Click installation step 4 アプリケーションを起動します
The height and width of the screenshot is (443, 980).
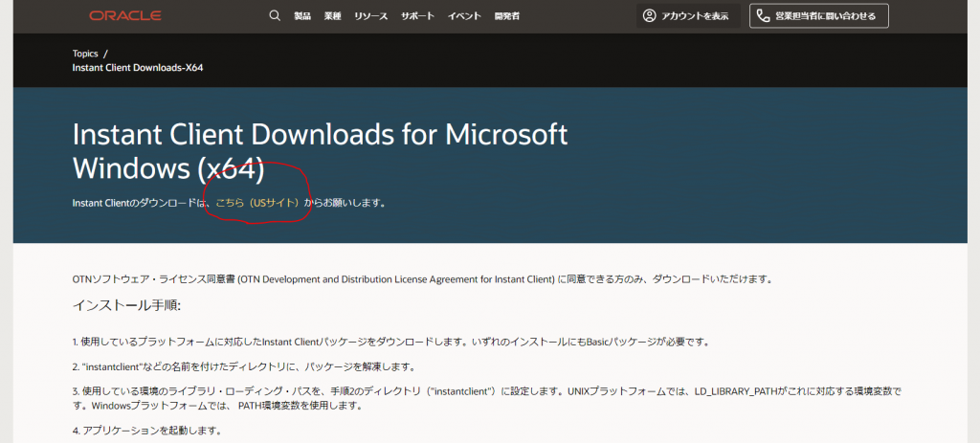(146, 430)
